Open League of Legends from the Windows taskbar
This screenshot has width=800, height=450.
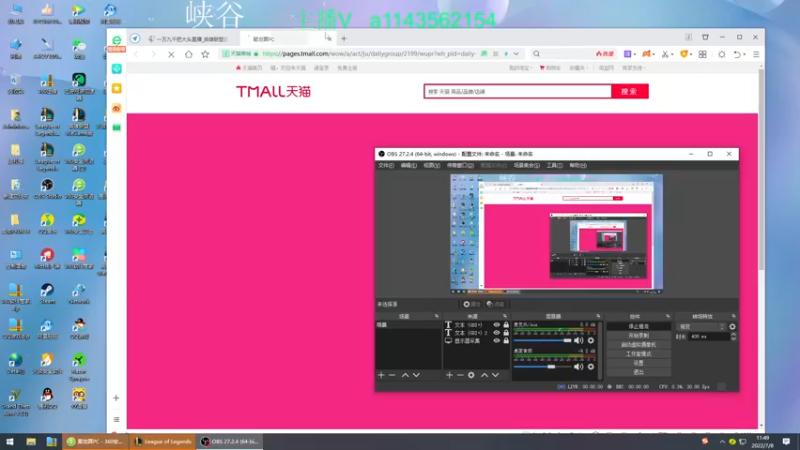click(x=163, y=441)
